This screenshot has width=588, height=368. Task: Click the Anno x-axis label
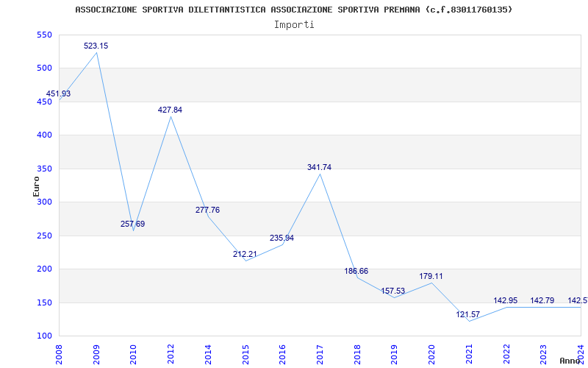click(570, 361)
